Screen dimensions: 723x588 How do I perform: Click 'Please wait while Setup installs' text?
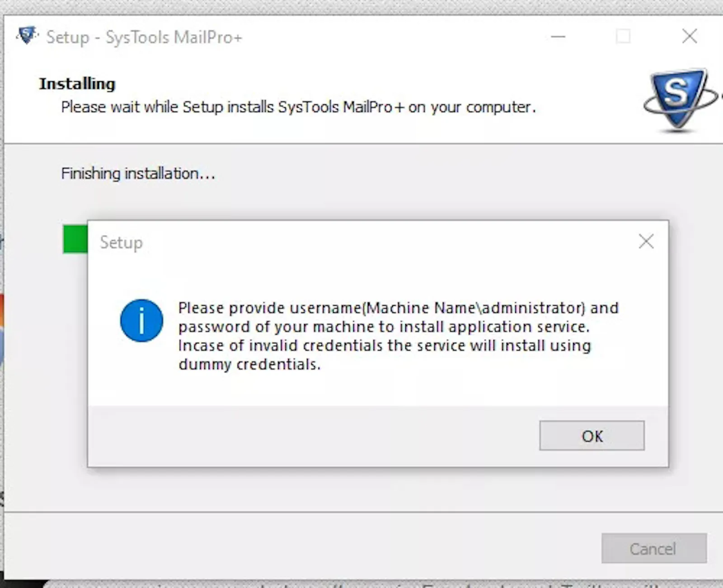point(298,107)
